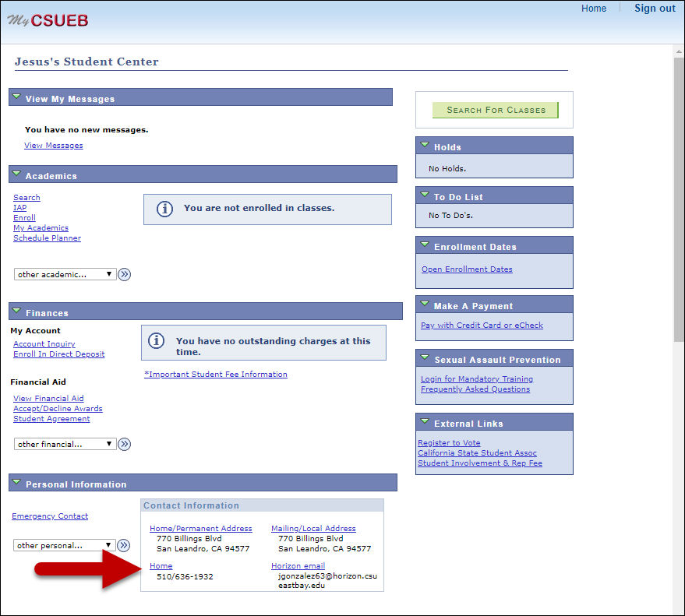Click the Horizon email link
The width and height of the screenshot is (685, 616).
pos(298,566)
